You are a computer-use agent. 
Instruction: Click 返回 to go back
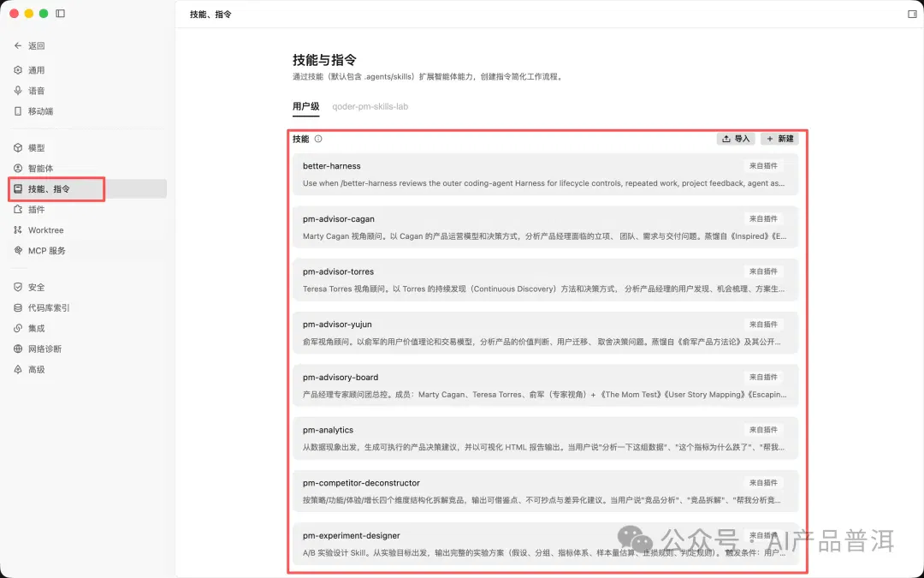pyautogui.click(x=37, y=45)
